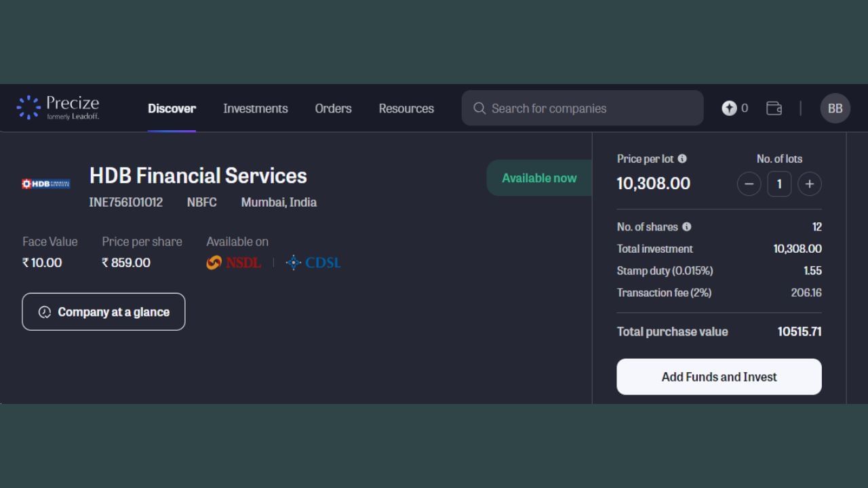Increase number of lots with plus button
This screenshot has height=488, width=868.
point(809,184)
